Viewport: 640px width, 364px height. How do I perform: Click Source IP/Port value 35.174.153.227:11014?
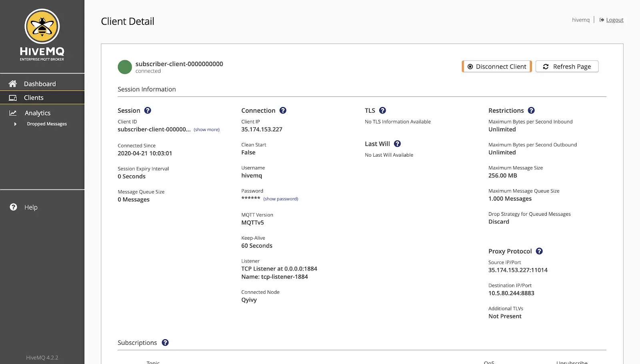click(x=518, y=271)
